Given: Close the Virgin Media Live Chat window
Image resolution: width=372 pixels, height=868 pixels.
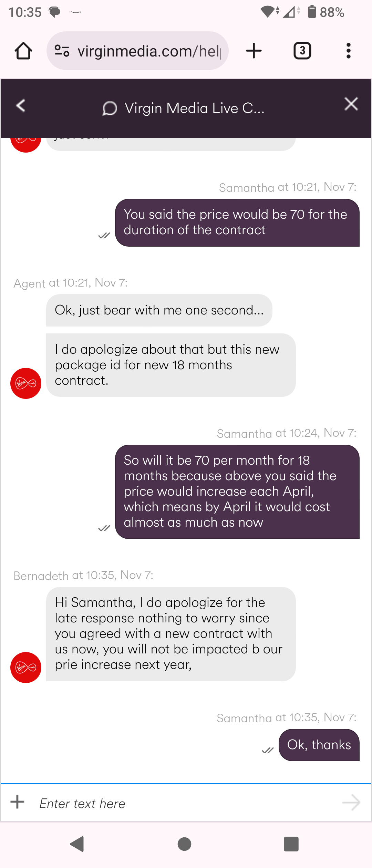Looking at the screenshot, I should tap(351, 104).
